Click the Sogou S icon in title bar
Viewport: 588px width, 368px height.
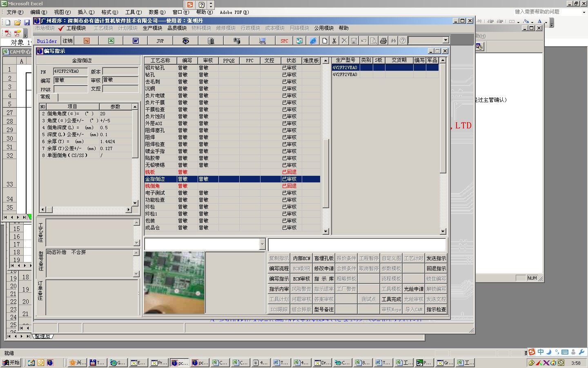pos(190,4)
